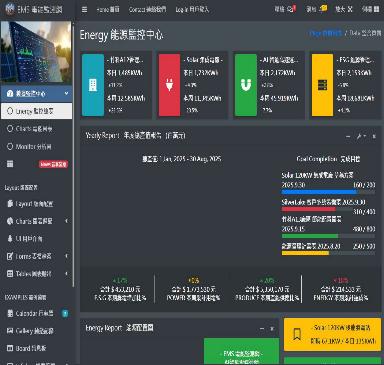The width and height of the screenshot is (384, 365).
Task: Toggle the sidebar with the hamburger menu icon
Action: pos(84,9)
